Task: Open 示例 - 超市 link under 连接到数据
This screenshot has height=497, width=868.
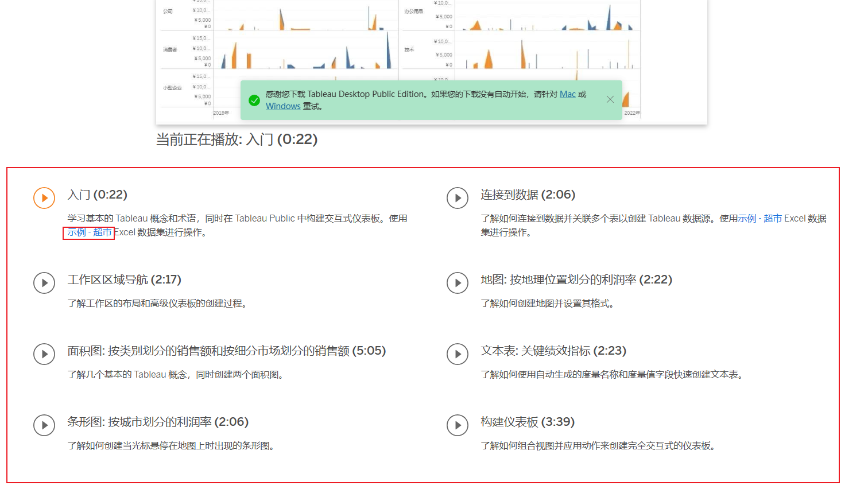Action: pyautogui.click(x=760, y=219)
